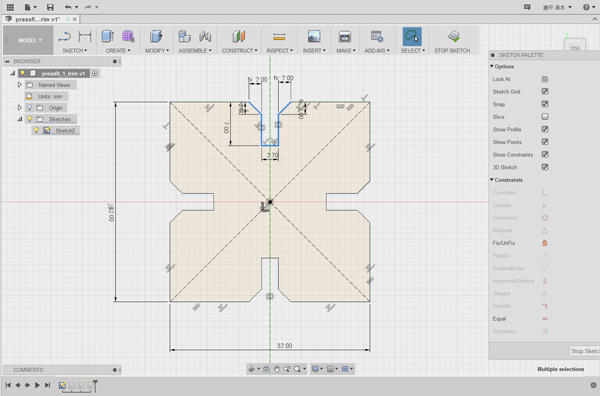
Task: Open the SKETCH menu
Action: [75, 51]
